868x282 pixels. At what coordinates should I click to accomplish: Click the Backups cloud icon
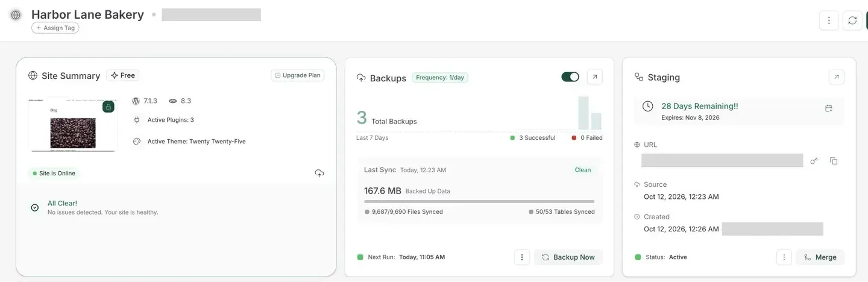[x=361, y=78]
